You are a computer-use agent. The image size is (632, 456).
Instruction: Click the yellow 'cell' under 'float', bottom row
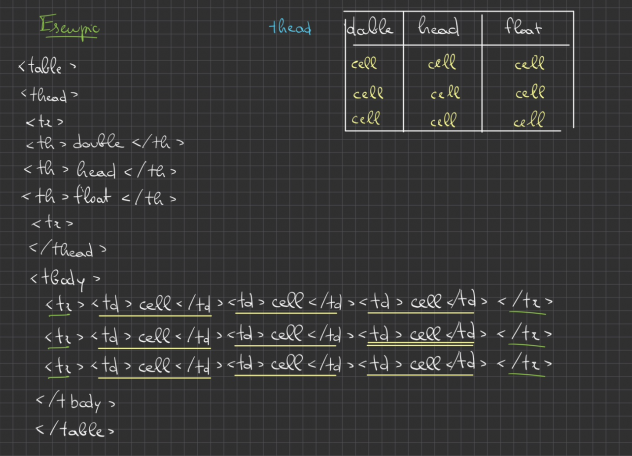click(529, 120)
